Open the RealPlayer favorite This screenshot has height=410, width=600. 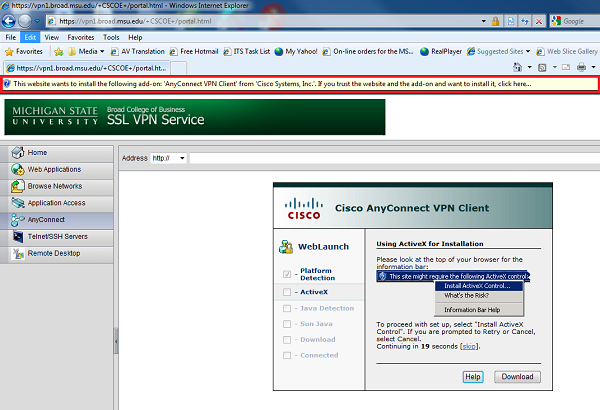(441, 51)
